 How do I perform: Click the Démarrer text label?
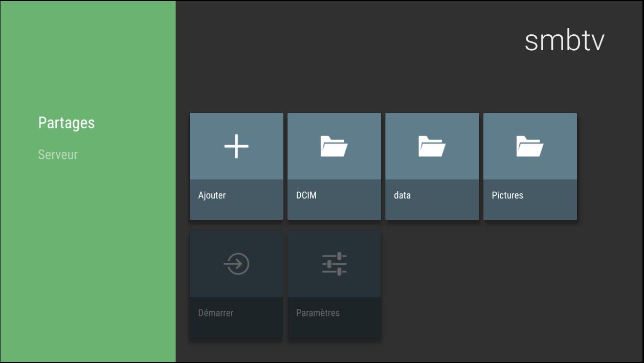coord(216,313)
